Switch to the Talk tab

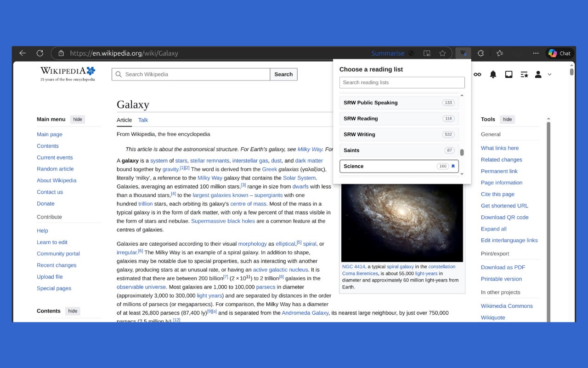[x=143, y=120]
